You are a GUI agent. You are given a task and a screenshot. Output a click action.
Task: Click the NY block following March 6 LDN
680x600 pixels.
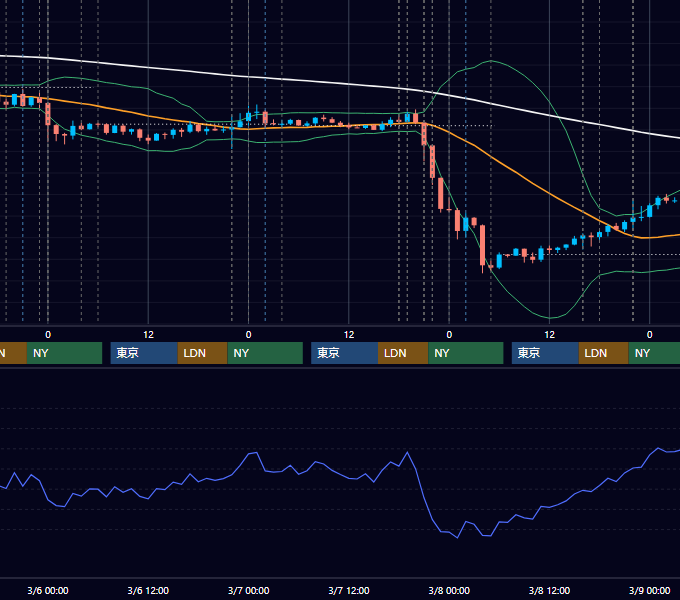coord(265,353)
